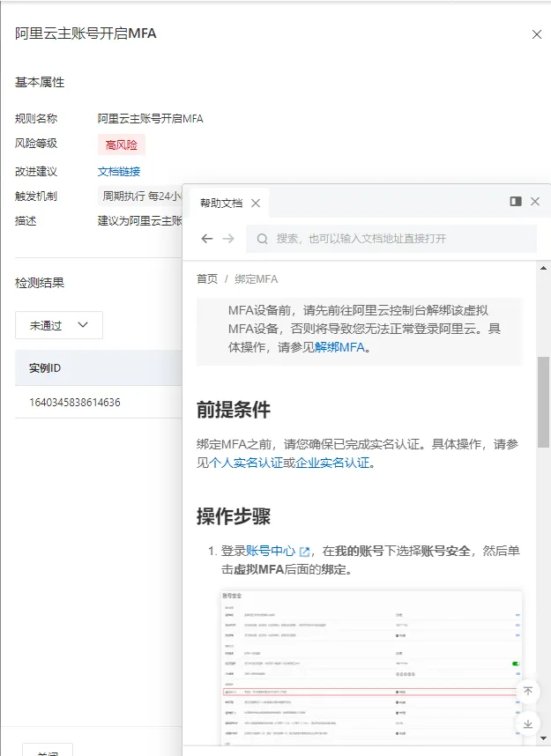Click the external link icon beside 账号中心
Screen dimensions: 551x756
tap(304, 552)
